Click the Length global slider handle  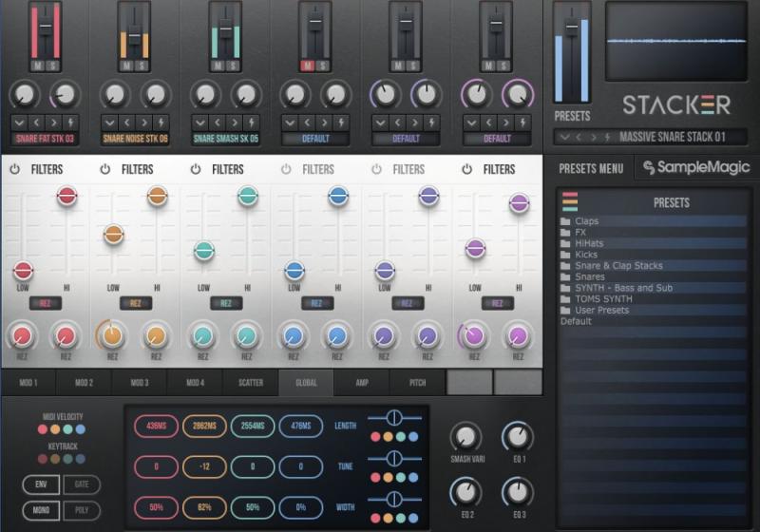(x=389, y=418)
